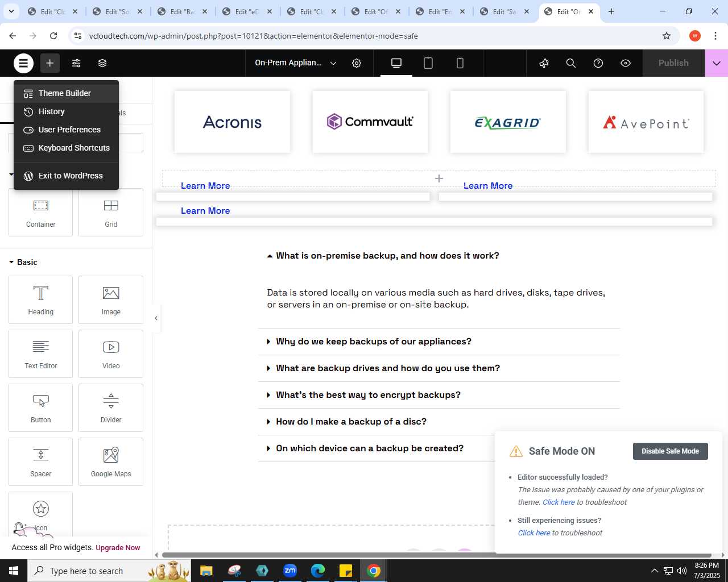
Task: Click 'Click here' under Still experiencing issues
Action: (533, 533)
